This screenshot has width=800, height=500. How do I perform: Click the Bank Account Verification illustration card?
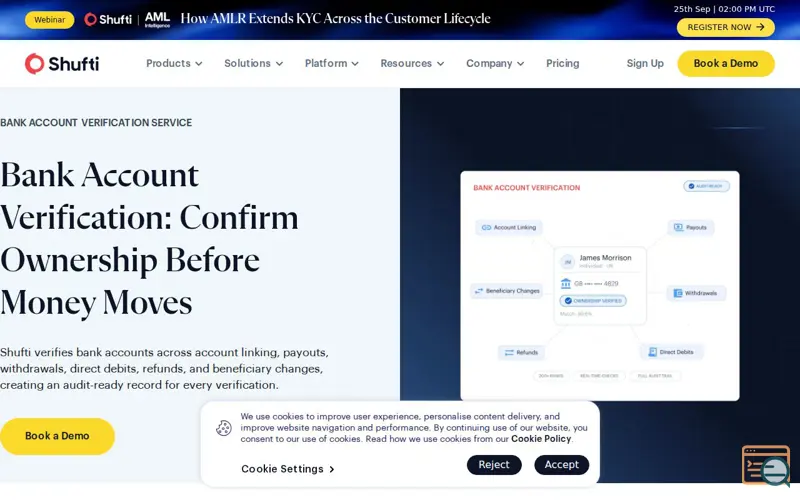(x=599, y=286)
